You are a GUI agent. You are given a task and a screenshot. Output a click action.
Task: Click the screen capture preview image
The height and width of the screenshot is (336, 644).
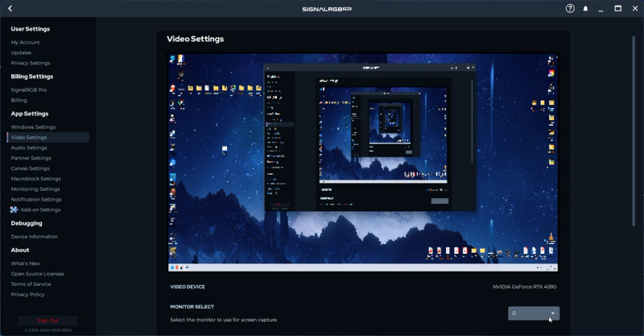(x=362, y=163)
